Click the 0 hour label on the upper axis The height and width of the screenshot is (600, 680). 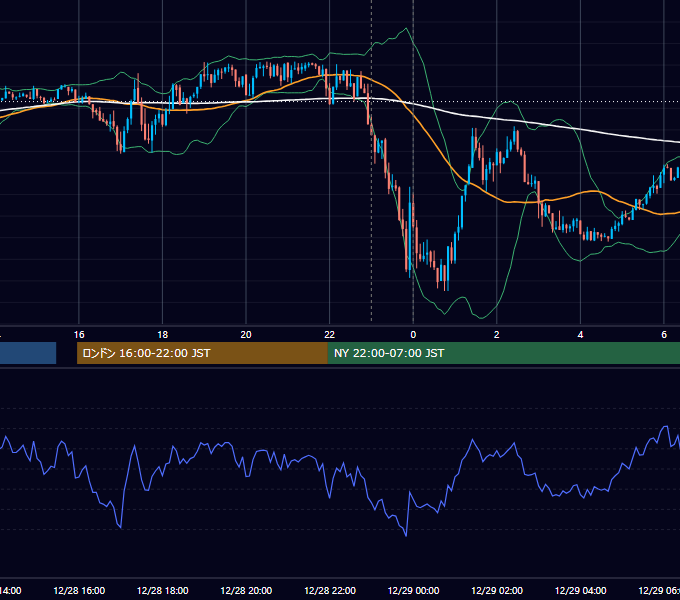(x=413, y=335)
